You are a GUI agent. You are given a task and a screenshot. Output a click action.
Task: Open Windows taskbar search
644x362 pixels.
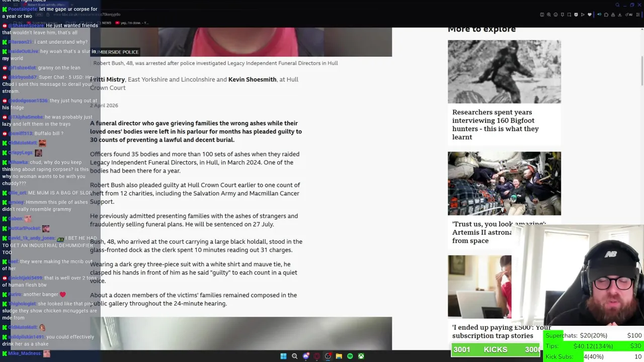294,356
